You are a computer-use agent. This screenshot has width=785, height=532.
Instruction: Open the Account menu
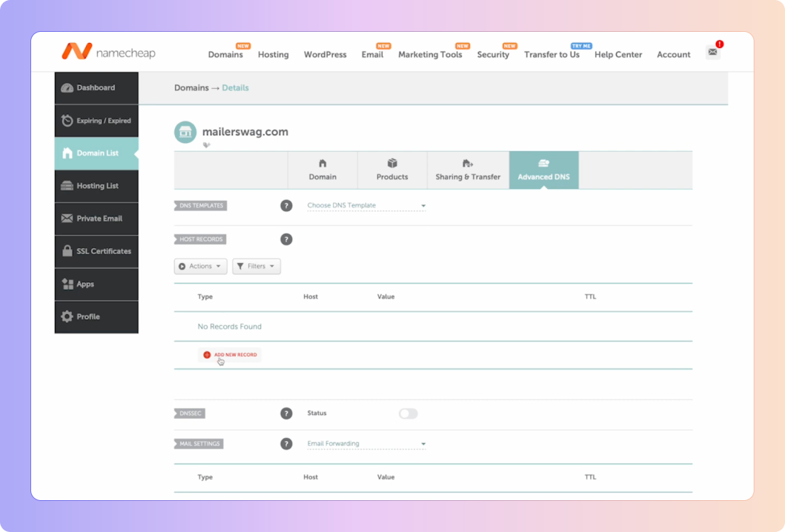pos(673,55)
